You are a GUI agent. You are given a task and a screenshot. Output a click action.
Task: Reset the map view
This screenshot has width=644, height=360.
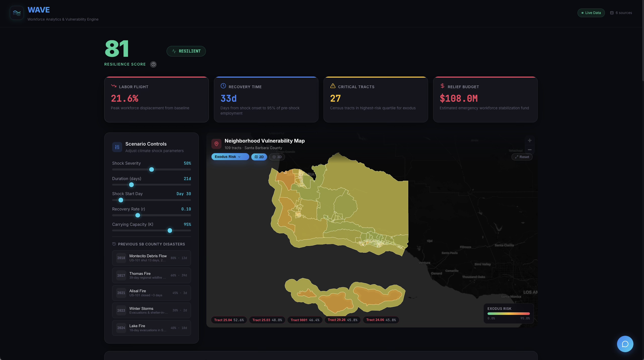[522, 157]
